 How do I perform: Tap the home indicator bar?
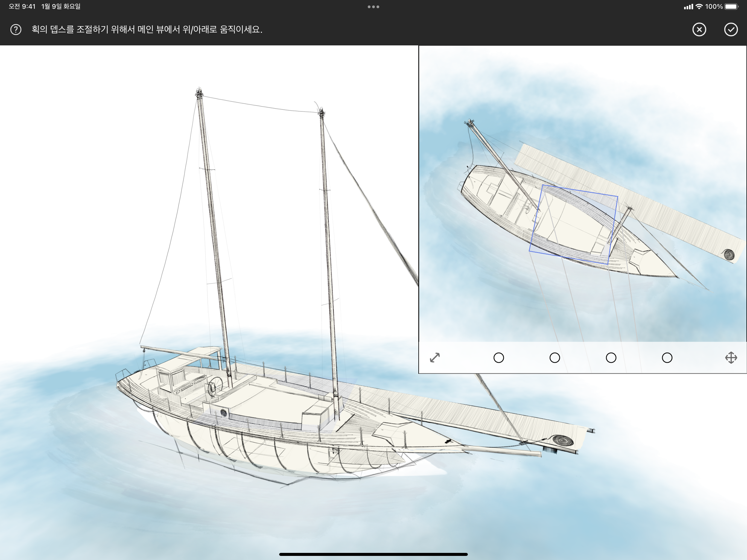(x=373, y=554)
